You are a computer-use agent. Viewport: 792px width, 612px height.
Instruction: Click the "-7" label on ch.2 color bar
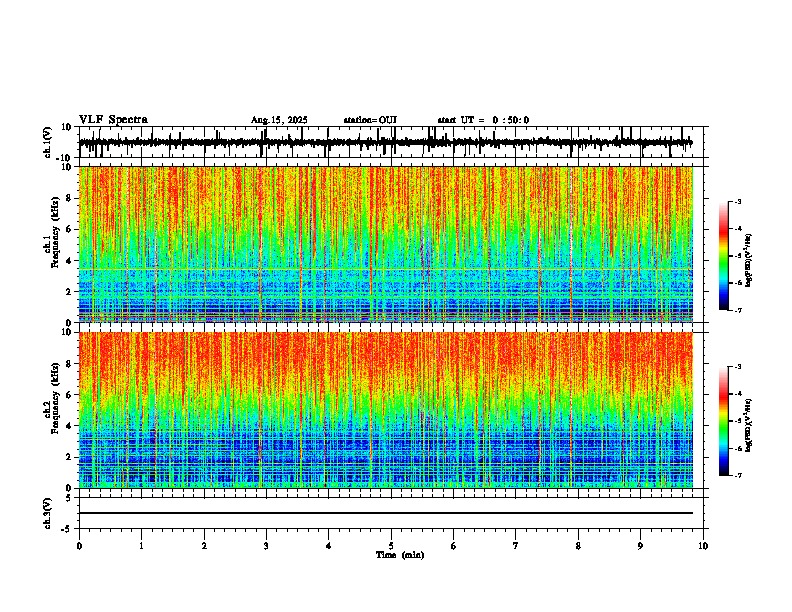738,475
